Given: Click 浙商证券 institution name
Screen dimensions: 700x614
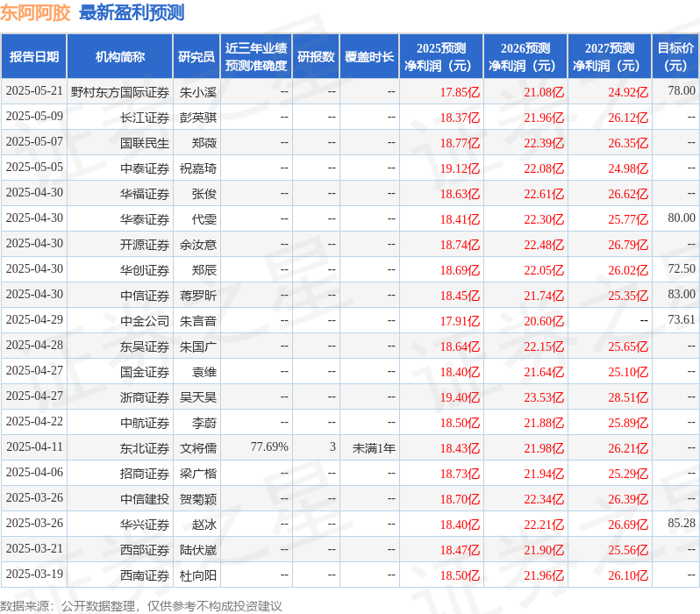Looking at the screenshot, I should coord(144,398).
